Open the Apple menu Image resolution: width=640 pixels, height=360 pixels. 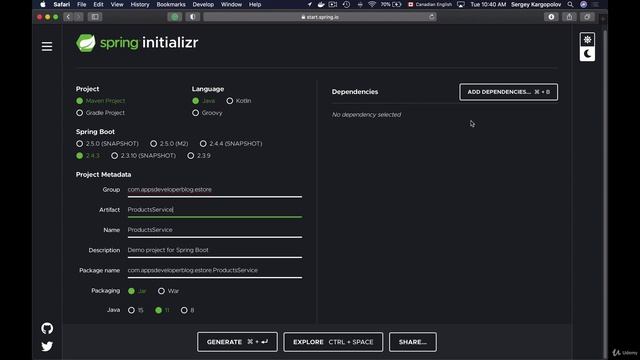tap(43, 4)
